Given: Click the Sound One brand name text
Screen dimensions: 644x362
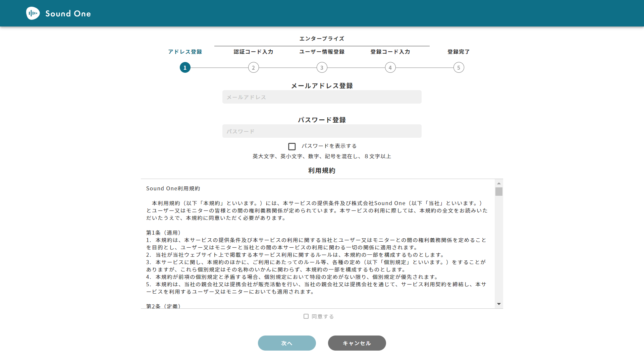Looking at the screenshot, I should (x=68, y=14).
